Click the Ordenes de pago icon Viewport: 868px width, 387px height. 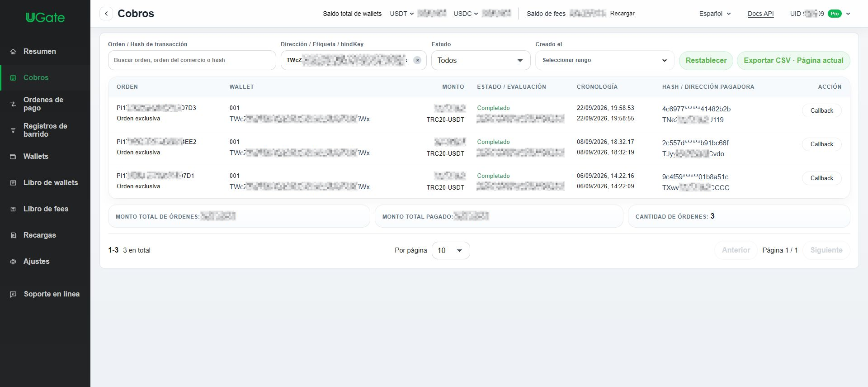click(13, 104)
